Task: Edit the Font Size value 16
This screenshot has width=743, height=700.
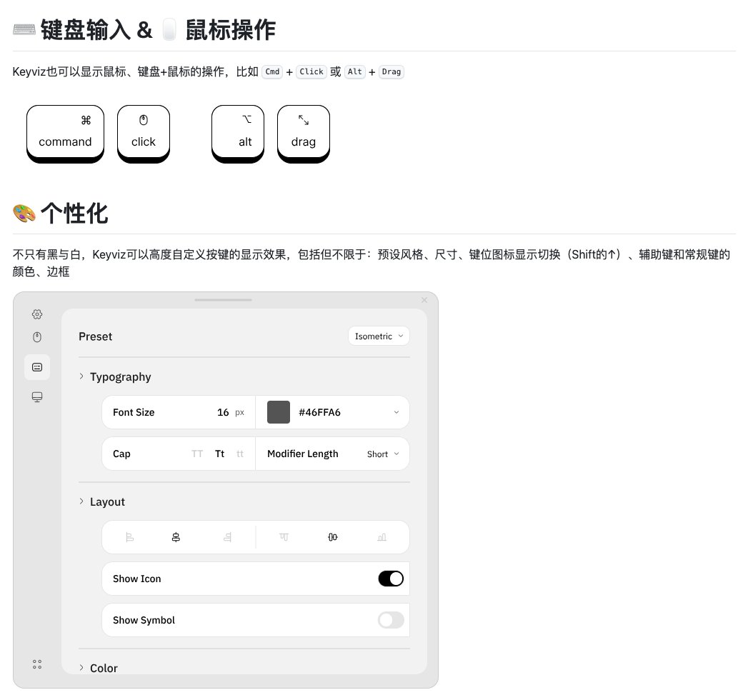Action: point(223,413)
